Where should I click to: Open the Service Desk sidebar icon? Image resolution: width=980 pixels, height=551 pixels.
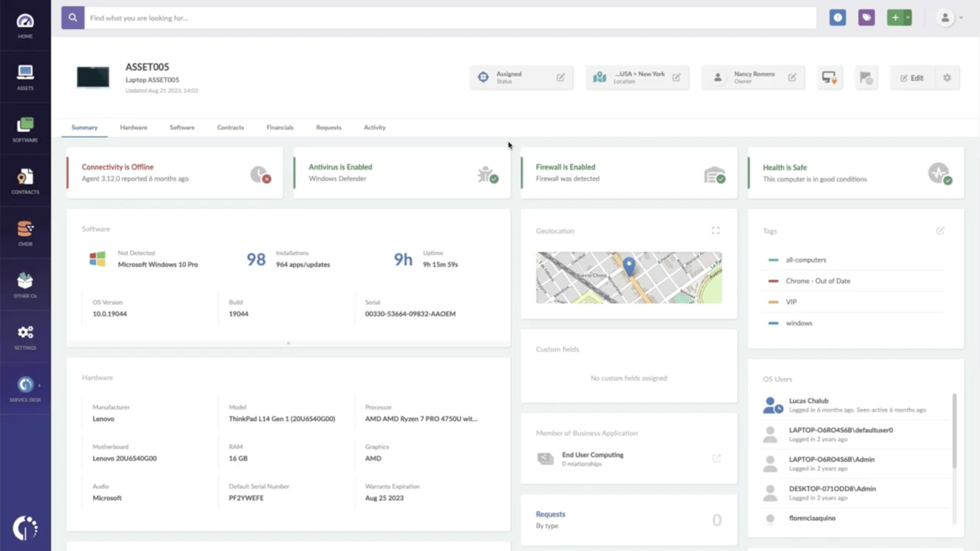click(x=25, y=388)
